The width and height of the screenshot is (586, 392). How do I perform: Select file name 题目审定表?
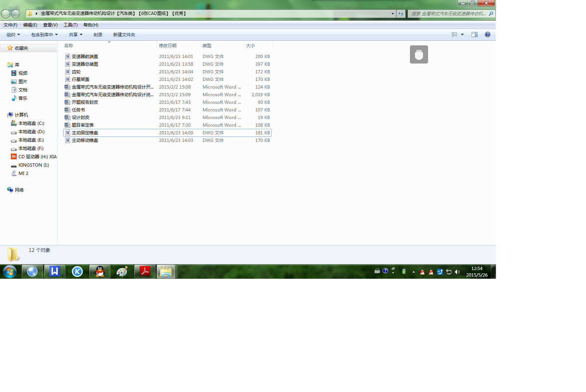coord(83,125)
